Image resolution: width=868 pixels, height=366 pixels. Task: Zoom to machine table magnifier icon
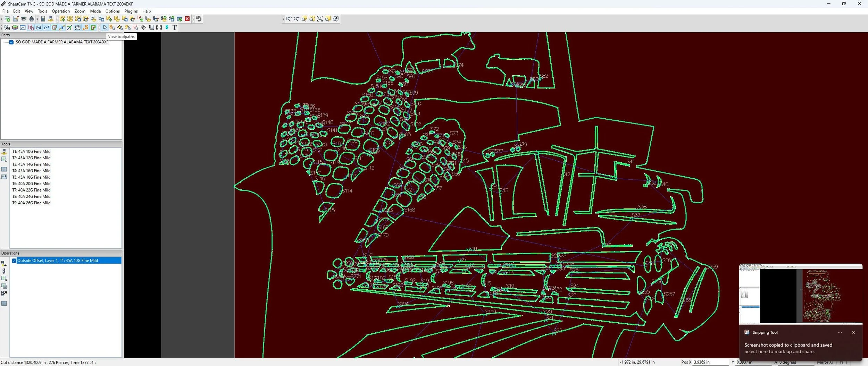[x=336, y=19]
